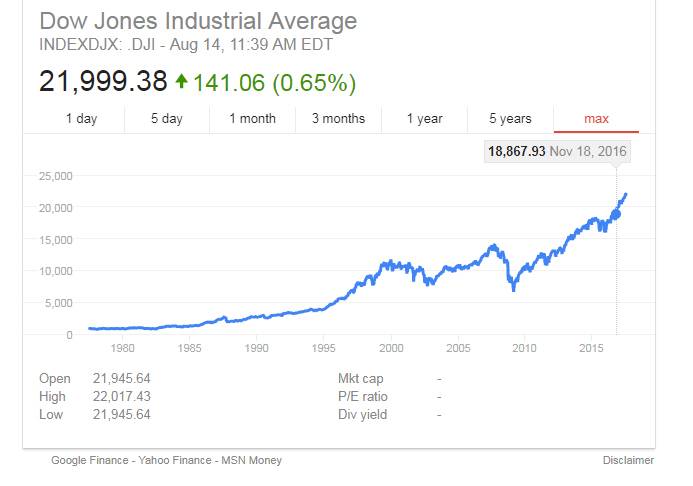
Task: Switch to the 3 months tab
Action: click(338, 118)
